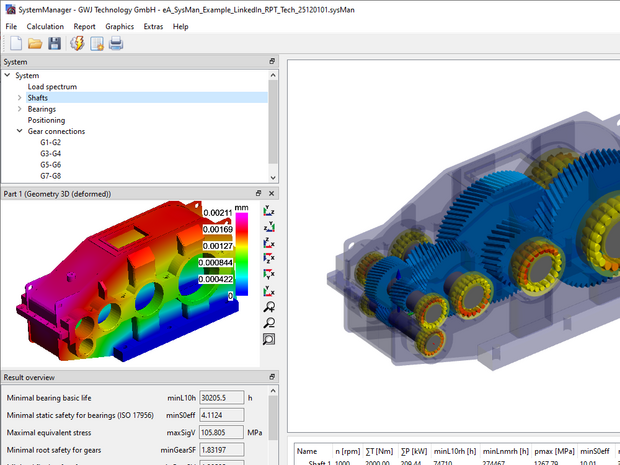Open the Graphics menu

(x=119, y=26)
